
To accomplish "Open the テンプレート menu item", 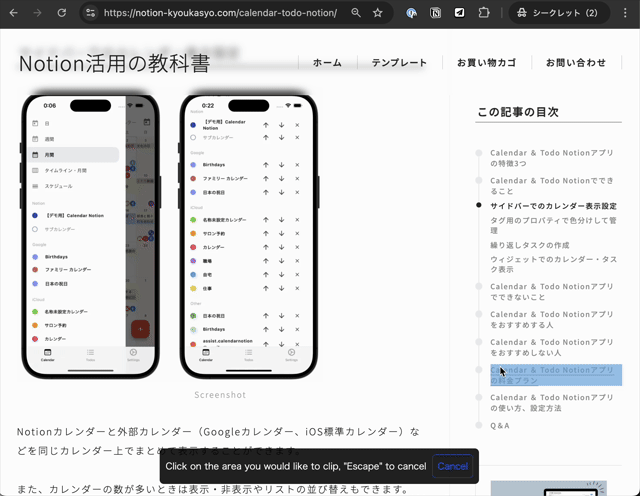I will (399, 62).
